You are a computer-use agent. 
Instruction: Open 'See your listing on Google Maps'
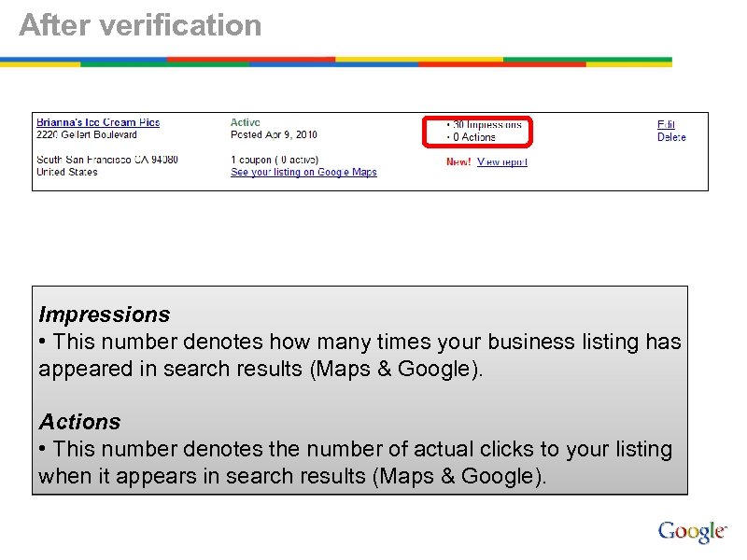[x=303, y=172]
